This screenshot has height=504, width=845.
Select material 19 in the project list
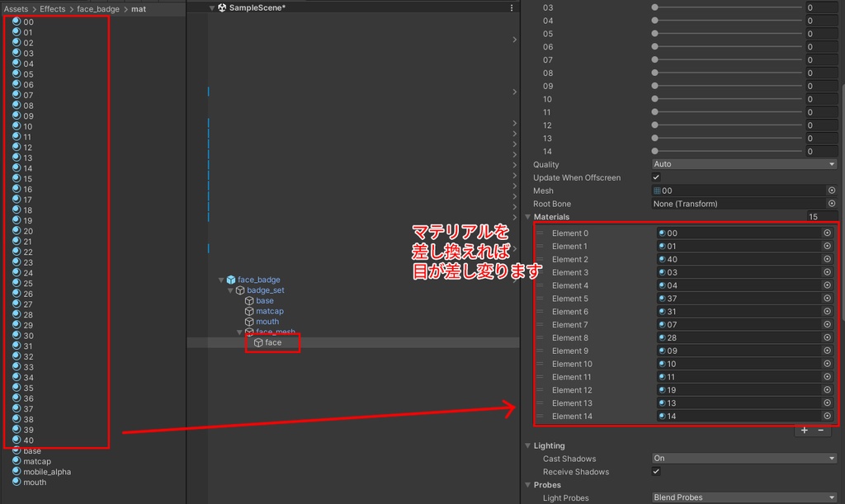(x=22, y=221)
